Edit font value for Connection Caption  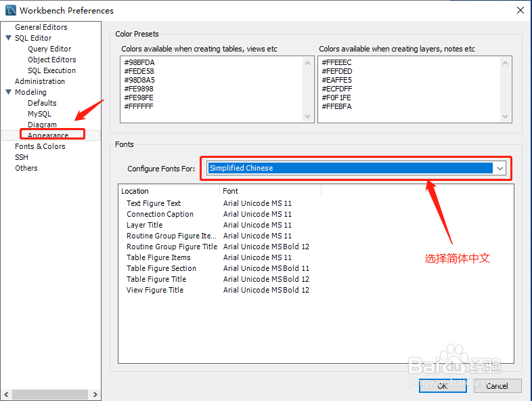pos(257,214)
